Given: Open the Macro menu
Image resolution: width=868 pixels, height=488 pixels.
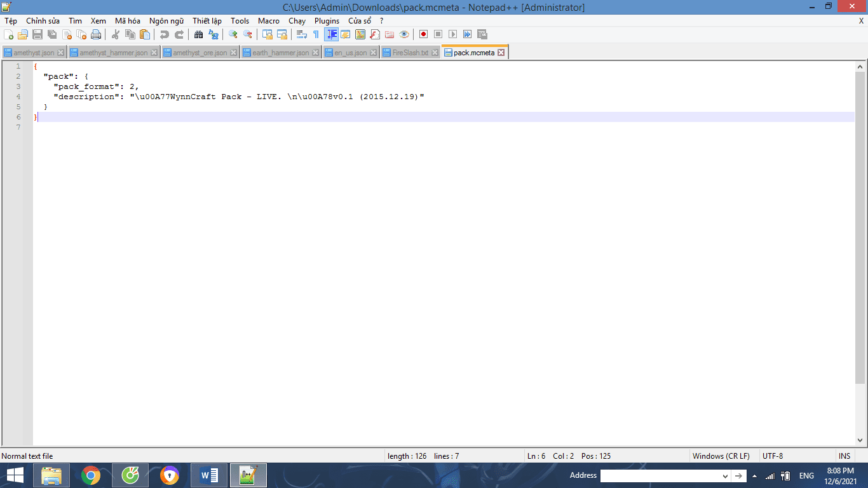Looking at the screenshot, I should tap(269, 21).
